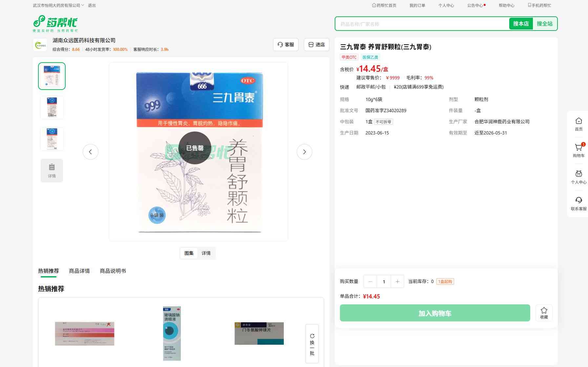
Task: Contact customer service via headset sidebar icon
Action: point(578,201)
